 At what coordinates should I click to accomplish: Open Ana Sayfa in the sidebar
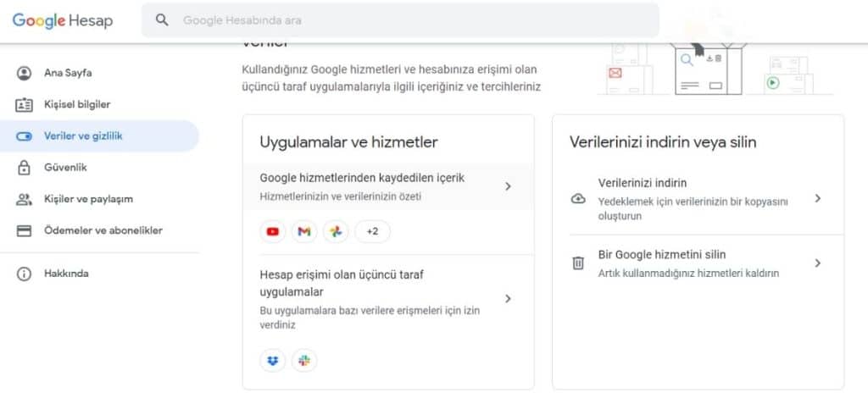pos(100,73)
